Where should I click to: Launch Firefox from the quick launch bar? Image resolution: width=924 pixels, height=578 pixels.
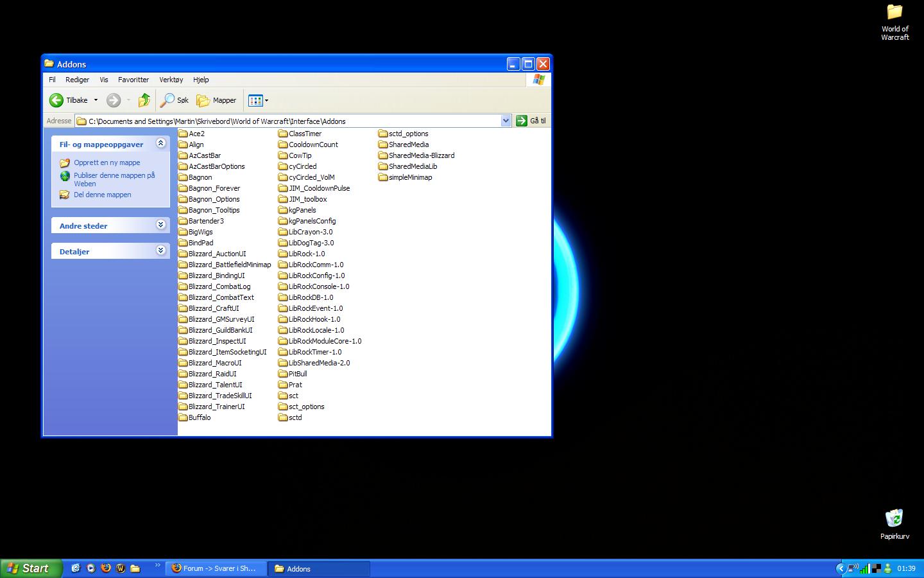point(106,568)
